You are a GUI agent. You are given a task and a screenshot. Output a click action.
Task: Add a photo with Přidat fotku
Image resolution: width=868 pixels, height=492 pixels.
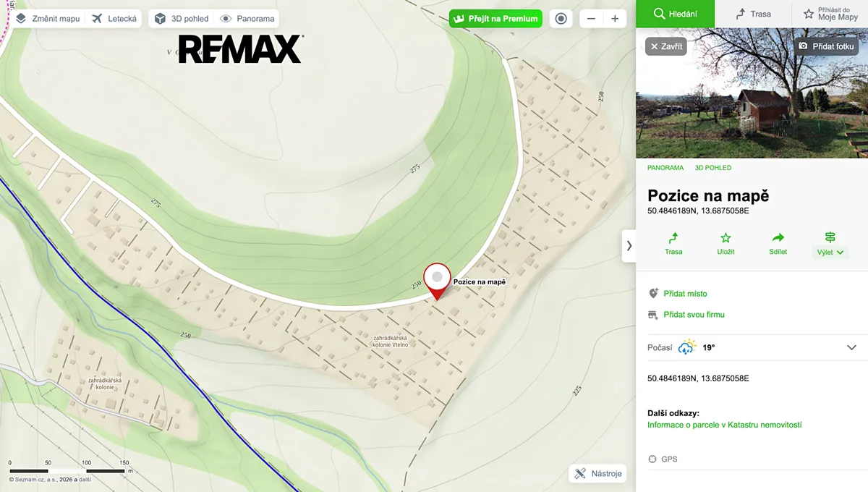pyautogui.click(x=826, y=46)
